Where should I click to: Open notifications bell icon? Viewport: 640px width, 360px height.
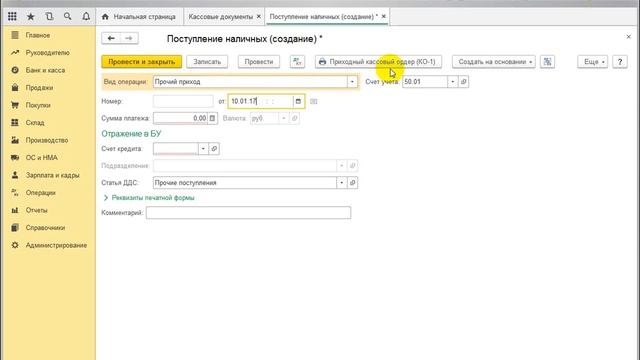coord(86,16)
